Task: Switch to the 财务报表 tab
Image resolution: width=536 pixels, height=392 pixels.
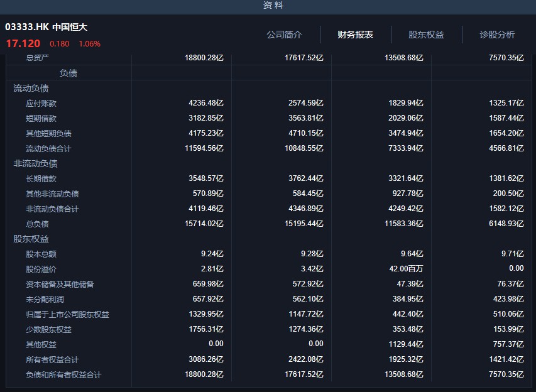Action: pyautogui.click(x=355, y=35)
